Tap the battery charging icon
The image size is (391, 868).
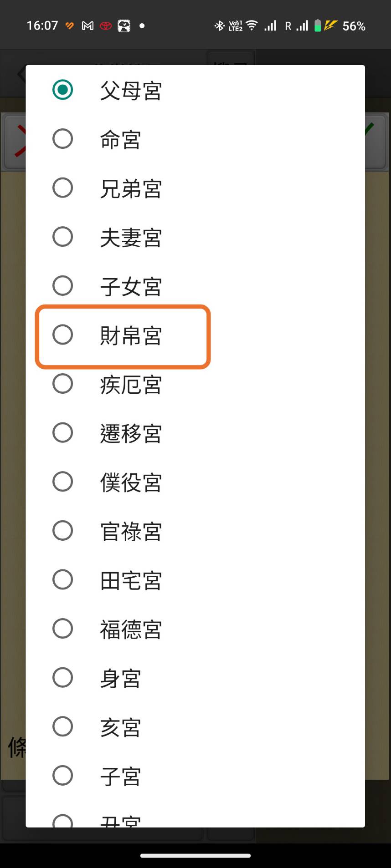coord(325,26)
